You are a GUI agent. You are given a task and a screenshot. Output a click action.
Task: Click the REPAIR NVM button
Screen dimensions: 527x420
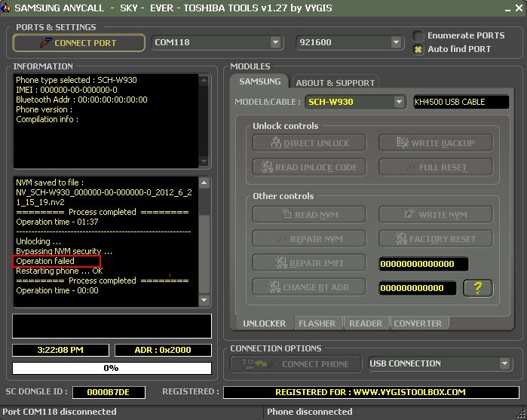click(x=309, y=239)
